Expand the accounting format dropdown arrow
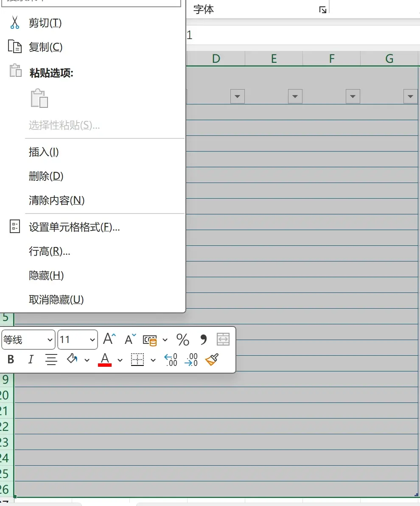The image size is (420, 506). (x=165, y=340)
